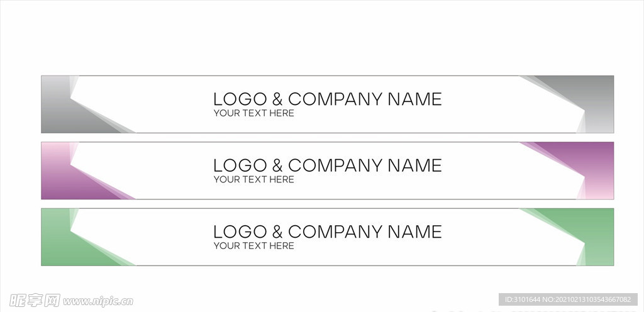
Task: Select "YOUR TEXT HERE" in purple banner
Action: point(254,179)
